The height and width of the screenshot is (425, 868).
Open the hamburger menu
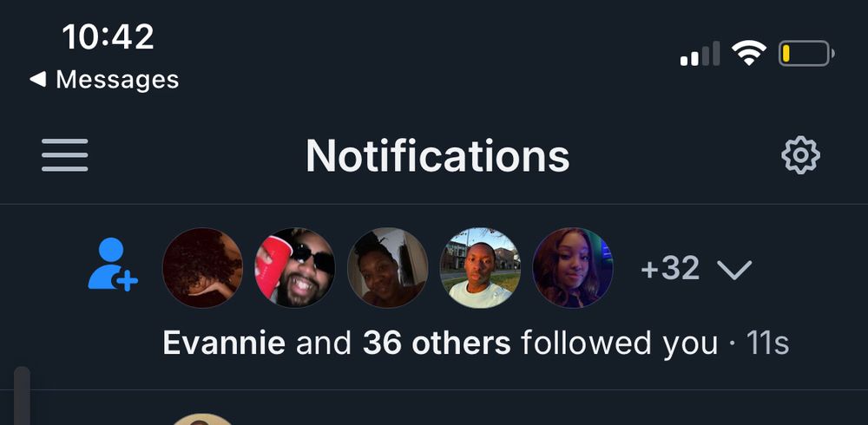click(65, 155)
